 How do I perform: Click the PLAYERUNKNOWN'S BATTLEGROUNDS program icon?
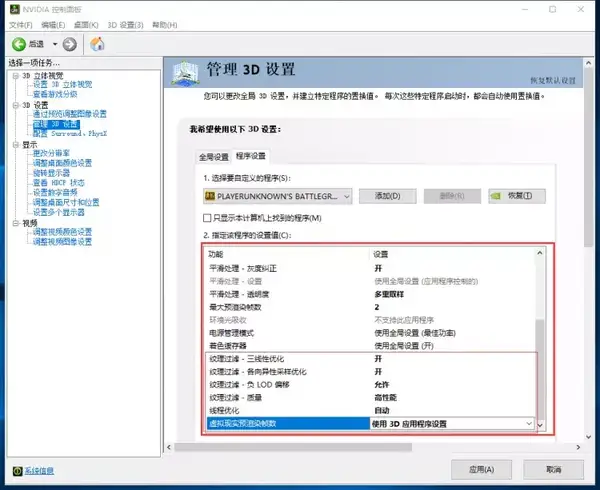211,196
